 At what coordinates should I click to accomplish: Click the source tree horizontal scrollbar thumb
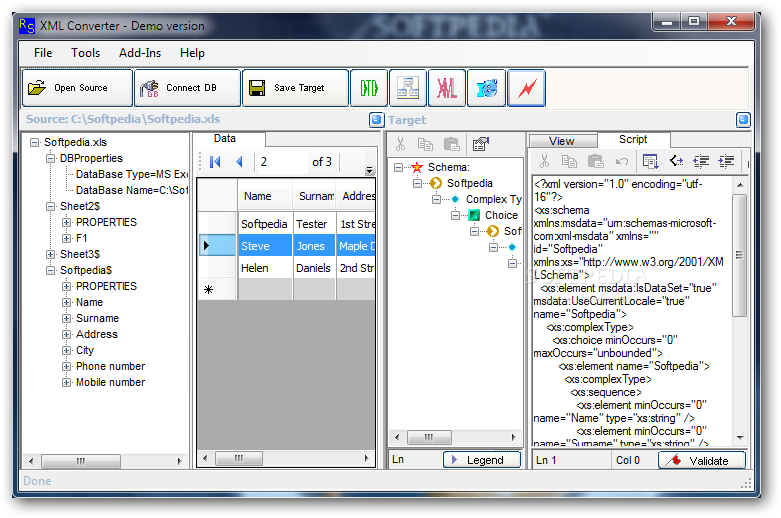point(81,461)
